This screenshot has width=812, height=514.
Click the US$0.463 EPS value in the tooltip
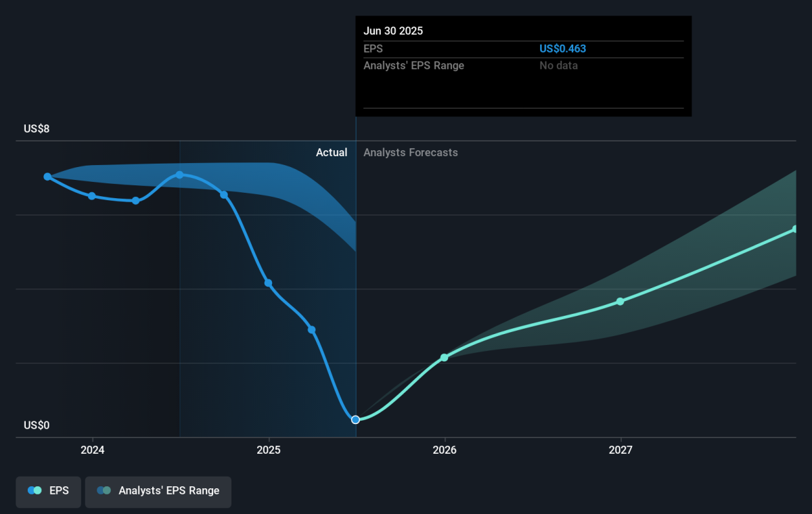pyautogui.click(x=562, y=49)
